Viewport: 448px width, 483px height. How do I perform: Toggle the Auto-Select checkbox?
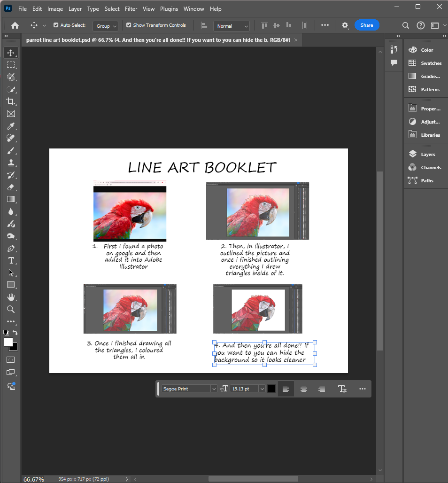[x=56, y=25]
